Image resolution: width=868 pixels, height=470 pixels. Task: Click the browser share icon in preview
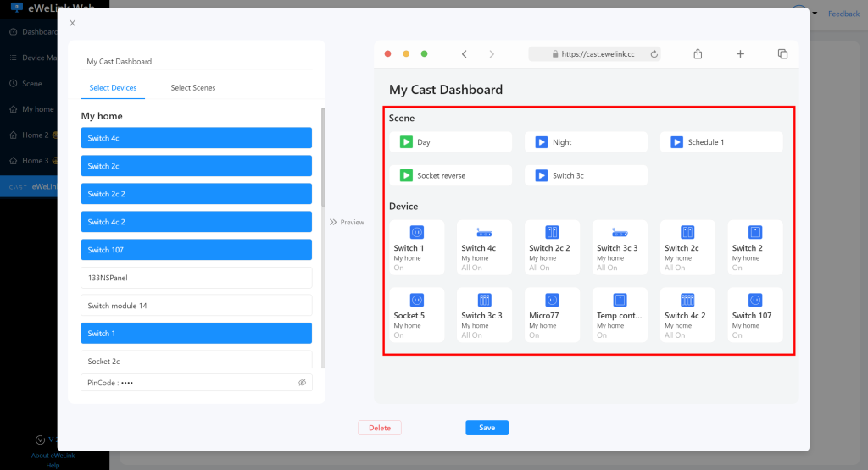[x=698, y=53]
